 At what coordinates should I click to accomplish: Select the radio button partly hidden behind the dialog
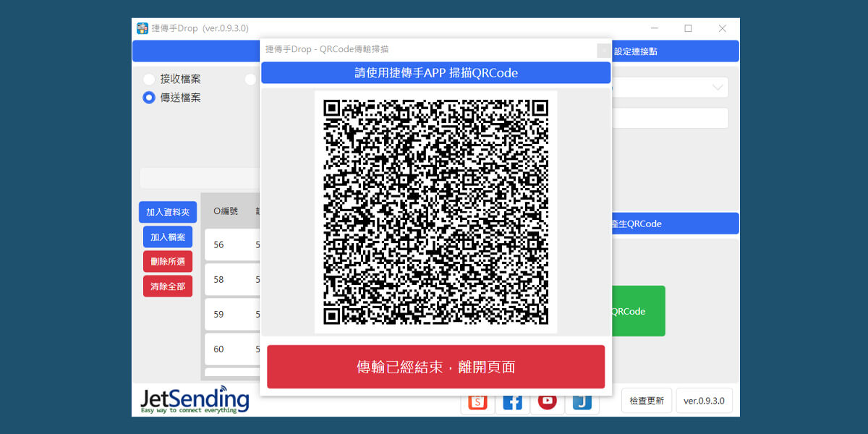(251, 79)
